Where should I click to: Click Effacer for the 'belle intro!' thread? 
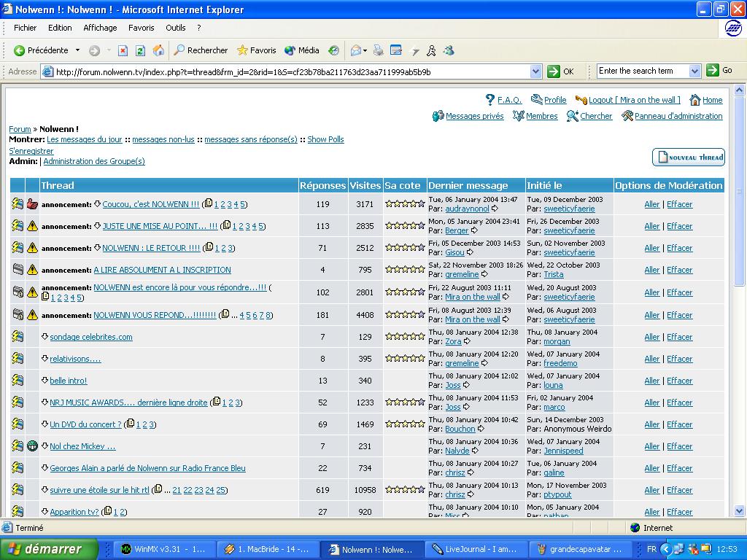click(x=679, y=381)
